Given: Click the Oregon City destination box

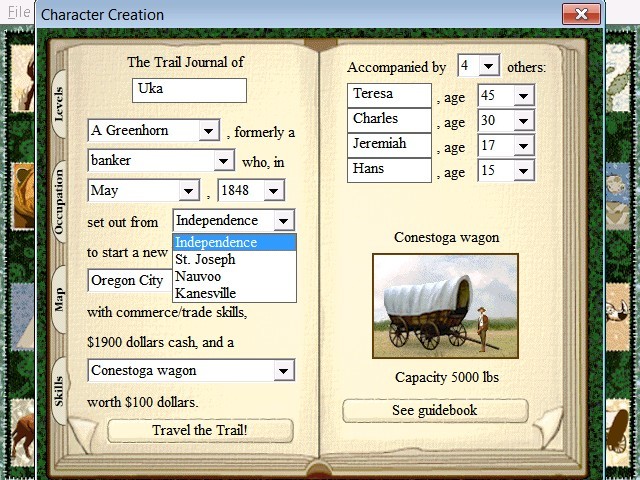Looking at the screenshot, I should tap(130, 280).
